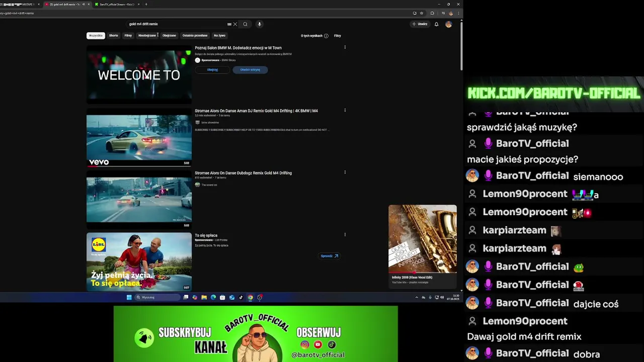Screen dimensions: 644x362
Task: Open Windows Start menu
Action: point(129,297)
